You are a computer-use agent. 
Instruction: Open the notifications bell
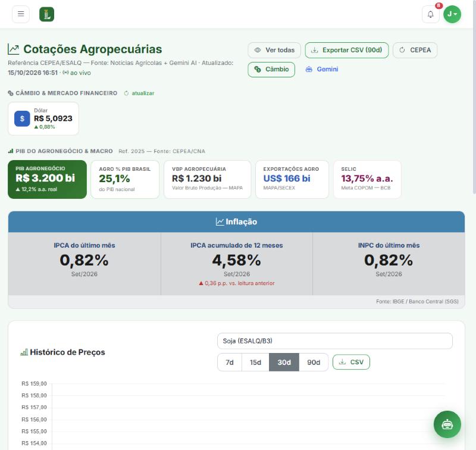(430, 14)
